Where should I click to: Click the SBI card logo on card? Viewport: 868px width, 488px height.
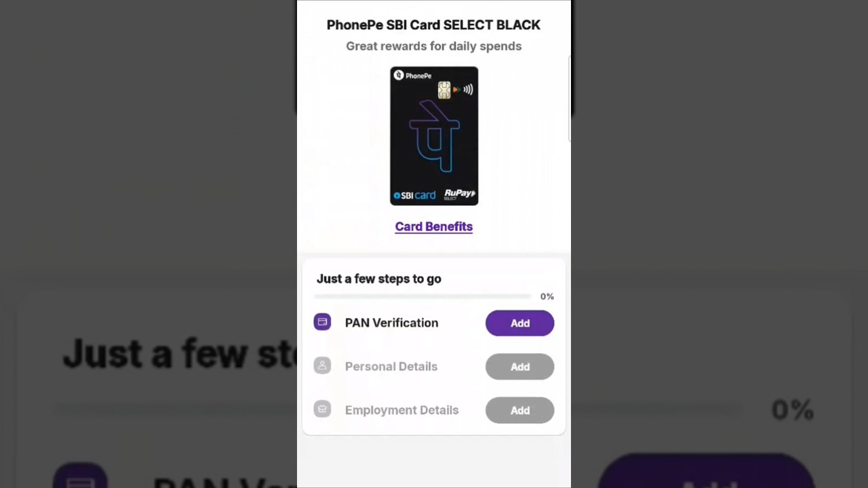pos(414,195)
